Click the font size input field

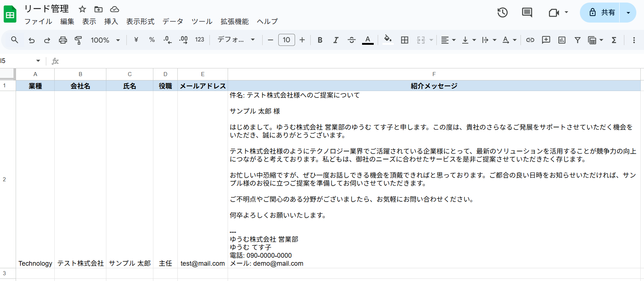(286, 40)
